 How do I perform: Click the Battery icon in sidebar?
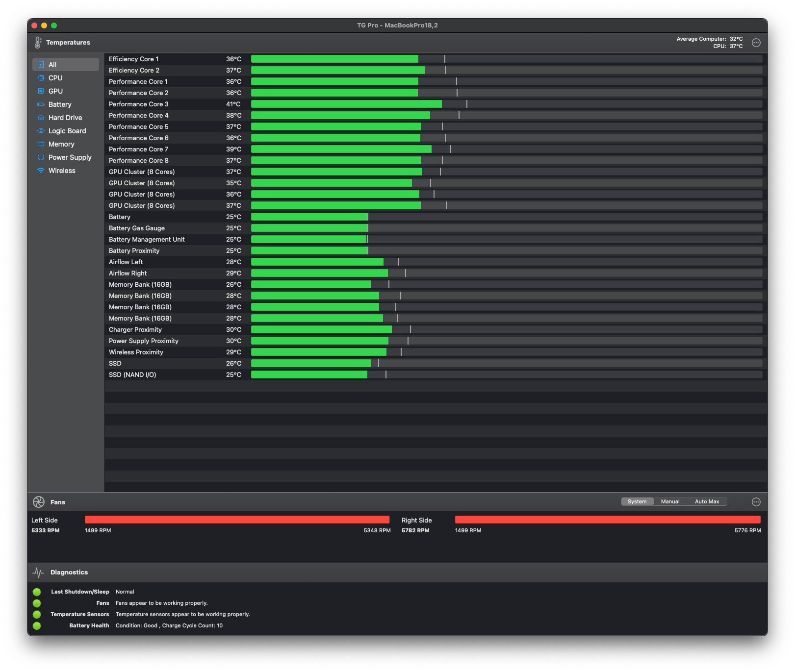click(x=41, y=104)
